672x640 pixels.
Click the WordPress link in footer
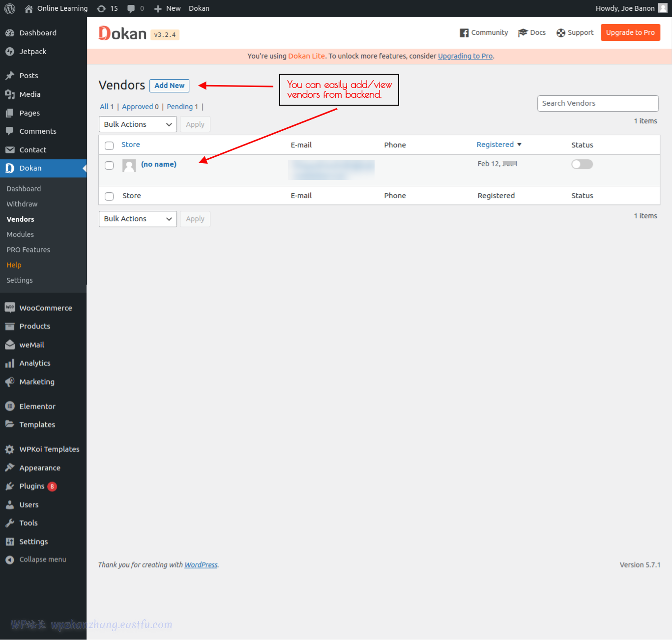201,565
